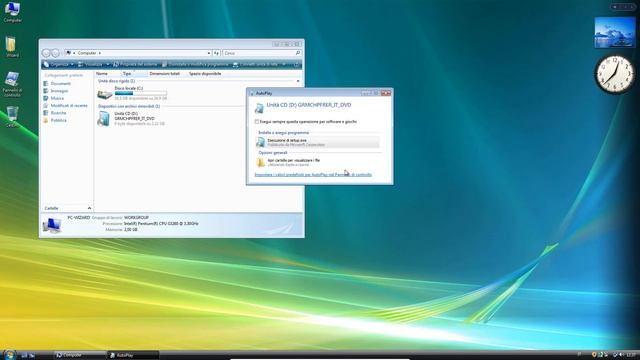Screen dimensions: 640x360
Task: Open the Organizza dropdown menu
Action: 58,64
